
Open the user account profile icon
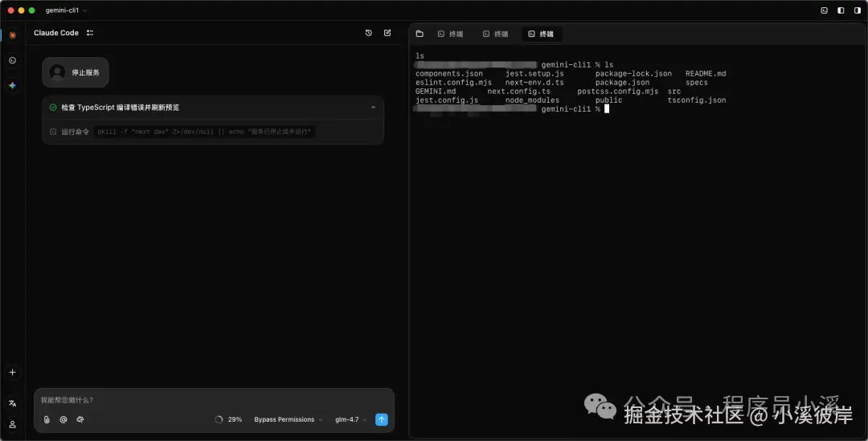coord(12,424)
